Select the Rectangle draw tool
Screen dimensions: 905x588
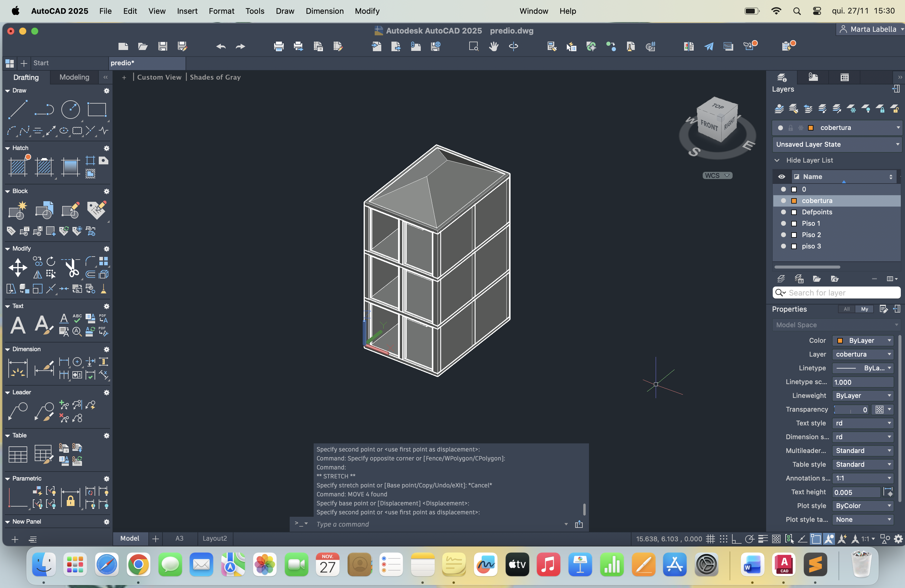pyautogui.click(x=97, y=110)
